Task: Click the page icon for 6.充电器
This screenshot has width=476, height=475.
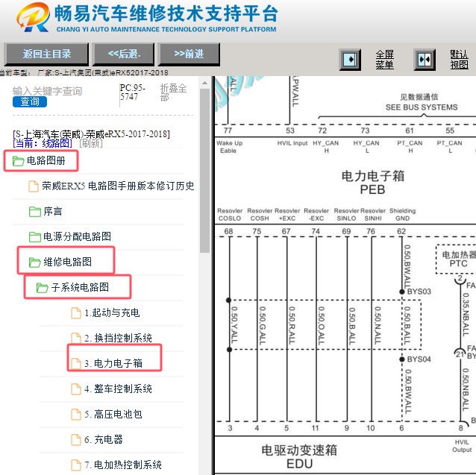Action: click(76, 440)
